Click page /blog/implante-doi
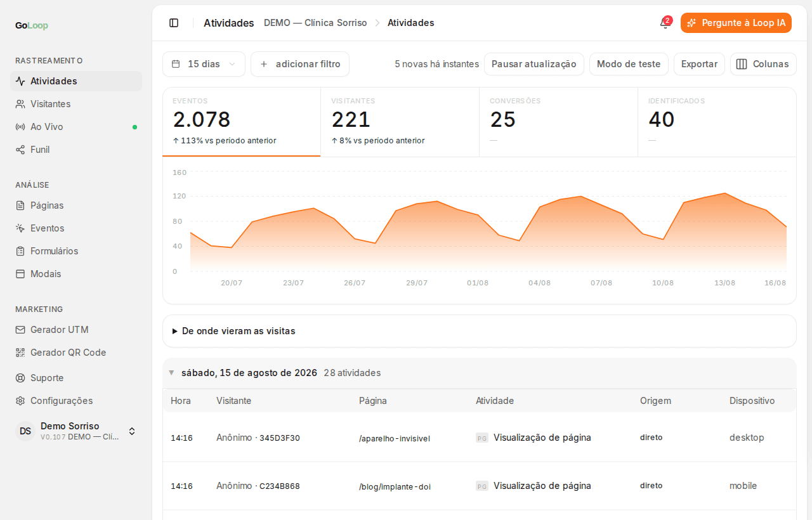The image size is (812, 520). coord(395,486)
